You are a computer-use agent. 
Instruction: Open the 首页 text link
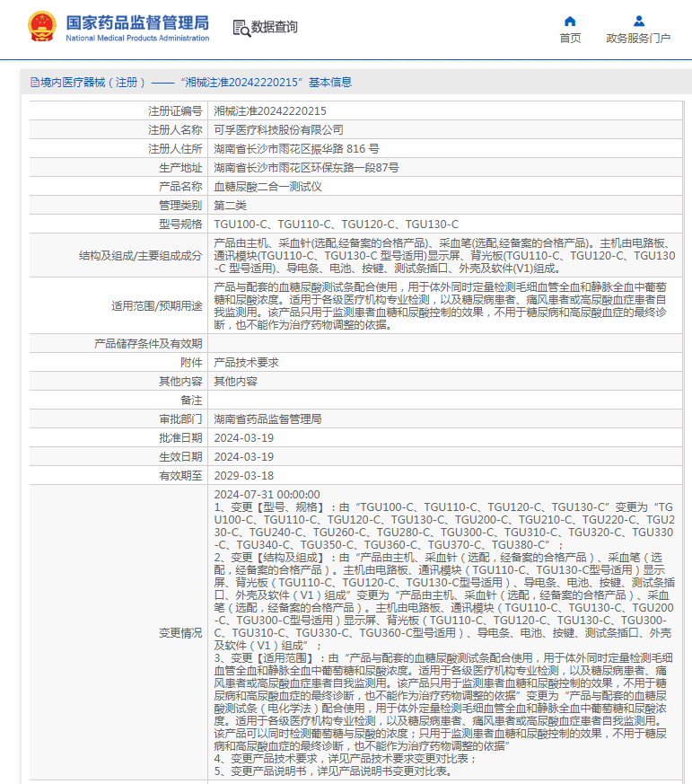[x=570, y=39]
